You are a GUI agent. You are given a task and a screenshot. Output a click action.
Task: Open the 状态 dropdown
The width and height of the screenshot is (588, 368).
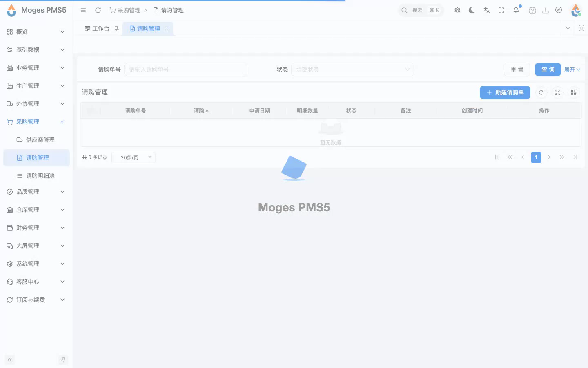click(x=352, y=70)
